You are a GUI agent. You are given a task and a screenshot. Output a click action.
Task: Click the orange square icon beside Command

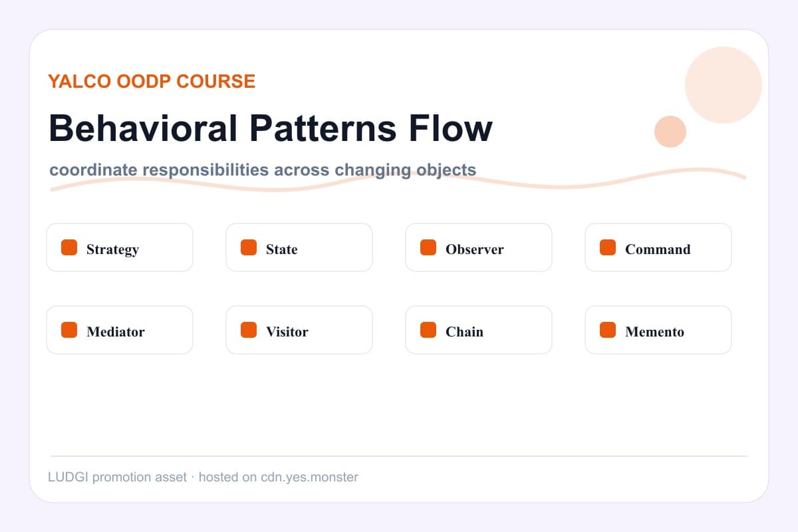(608, 247)
